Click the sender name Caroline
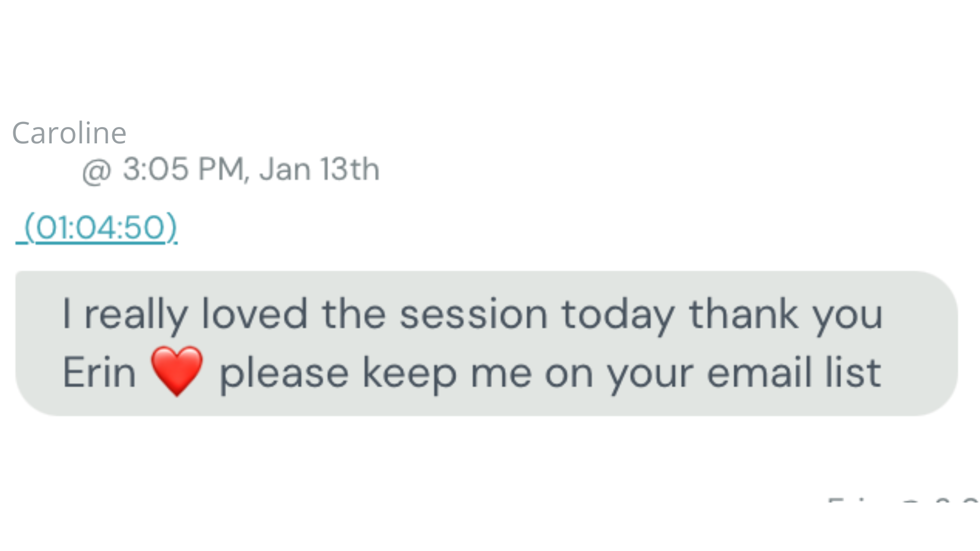The image size is (980, 551). (x=69, y=133)
